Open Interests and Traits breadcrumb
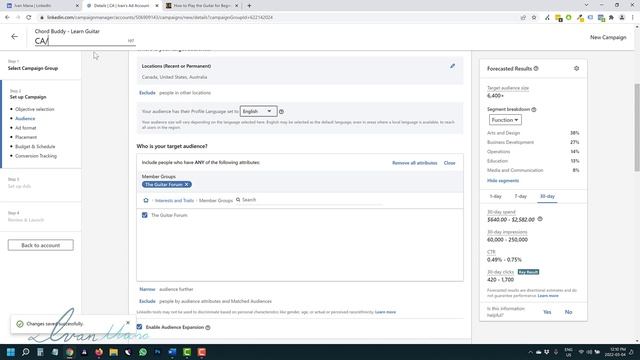Image resolution: width=640 pixels, height=360 pixels. tap(174, 200)
